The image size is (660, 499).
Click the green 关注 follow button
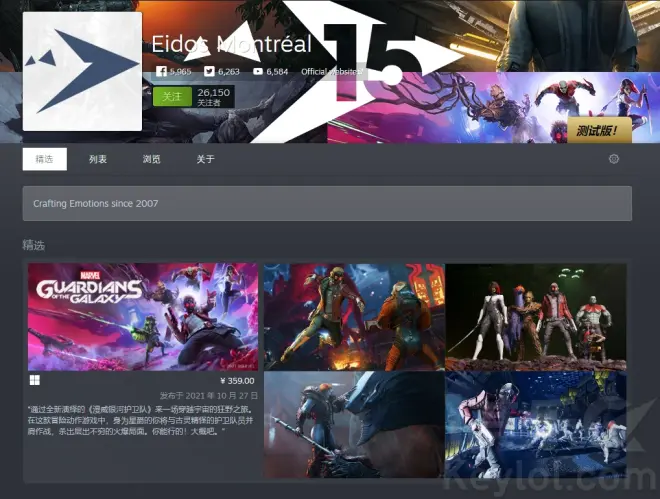tap(172, 97)
